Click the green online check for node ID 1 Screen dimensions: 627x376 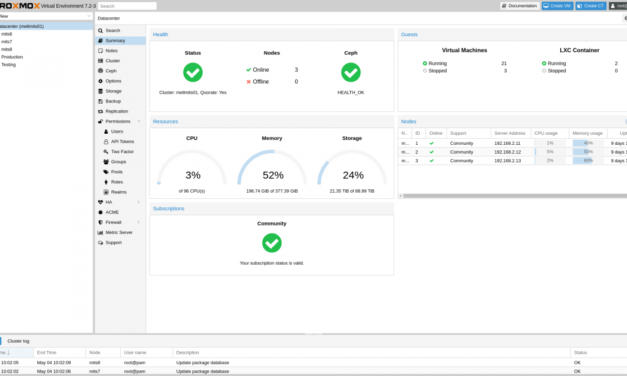(431, 143)
